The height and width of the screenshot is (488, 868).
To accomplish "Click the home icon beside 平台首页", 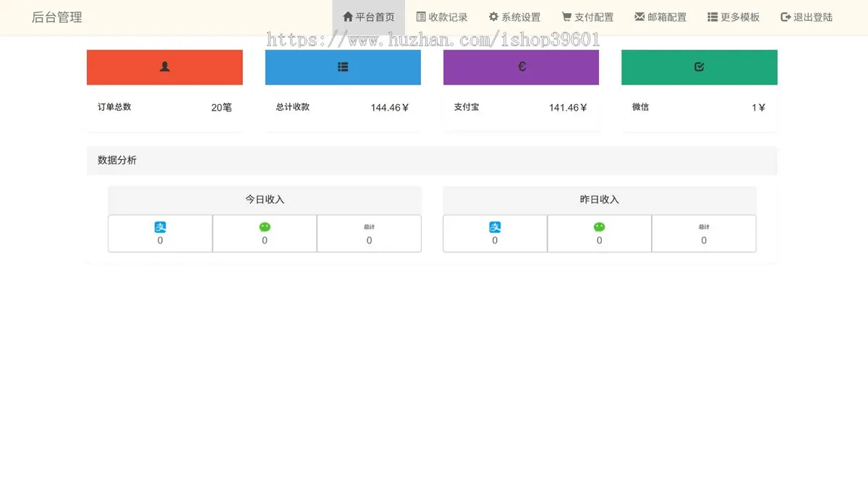I will (x=348, y=17).
